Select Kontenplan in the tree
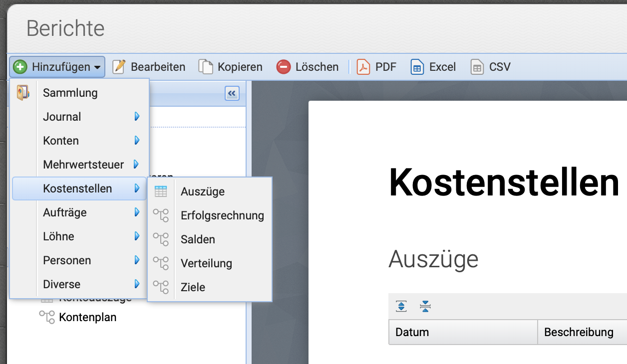Image resolution: width=627 pixels, height=364 pixels. pos(87,317)
